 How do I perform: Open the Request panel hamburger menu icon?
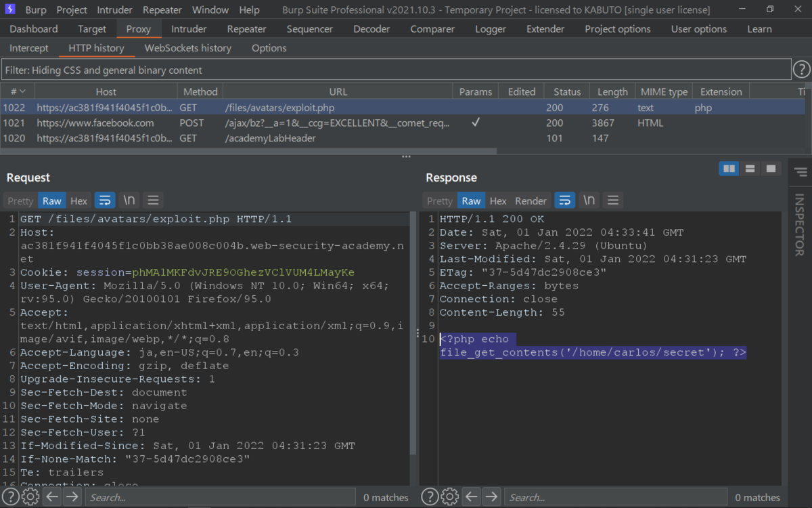(x=153, y=200)
